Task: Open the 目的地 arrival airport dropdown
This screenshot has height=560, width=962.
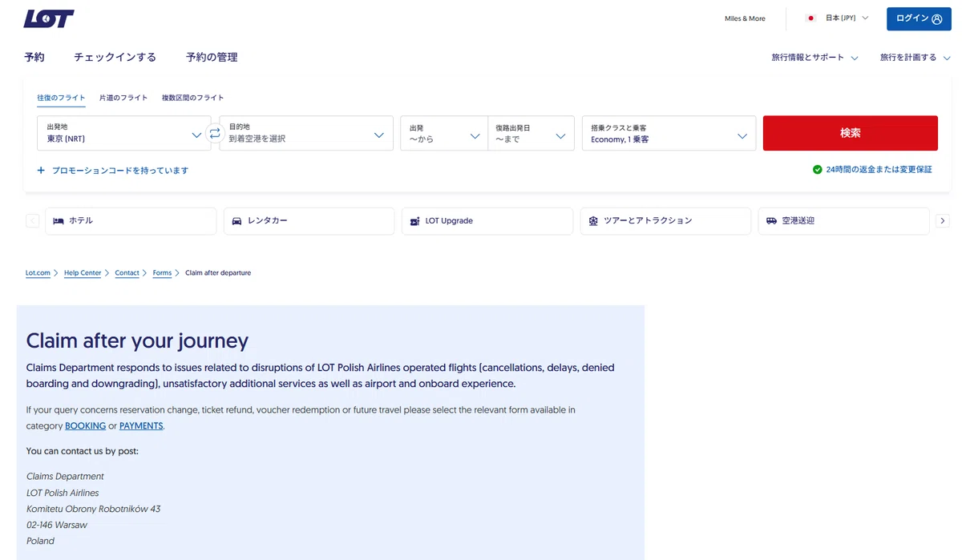Action: (306, 133)
